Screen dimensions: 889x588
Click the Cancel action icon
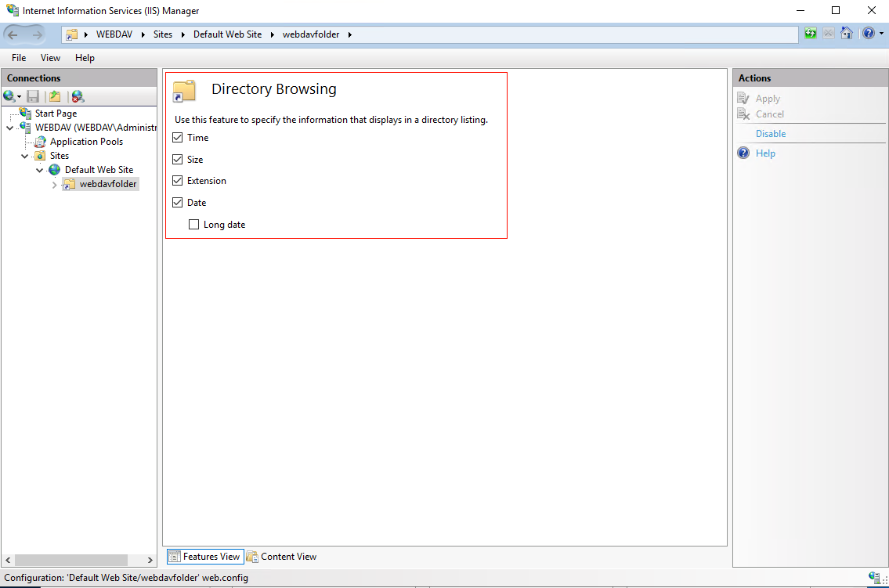(743, 114)
